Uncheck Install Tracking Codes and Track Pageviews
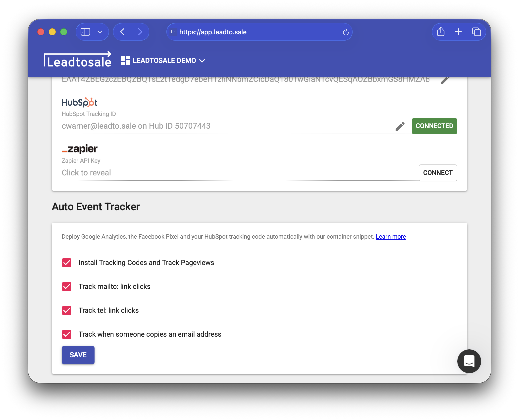519x420 pixels. tap(66, 262)
